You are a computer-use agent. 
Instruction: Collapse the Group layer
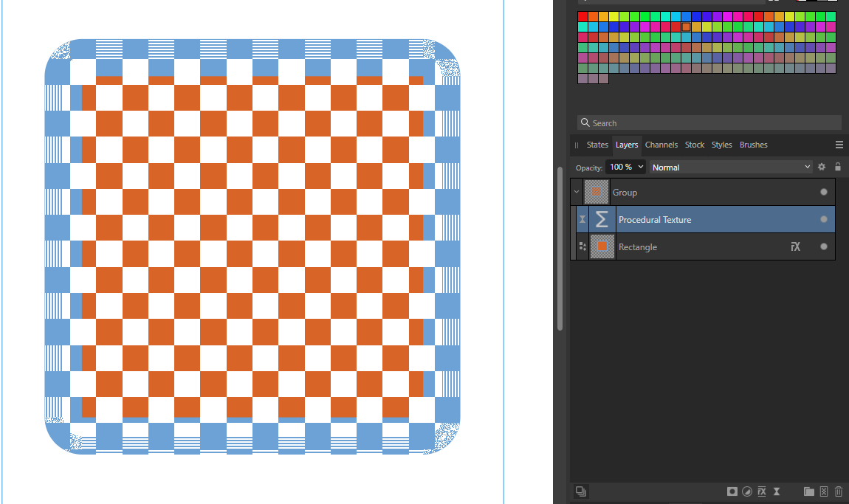(x=577, y=192)
